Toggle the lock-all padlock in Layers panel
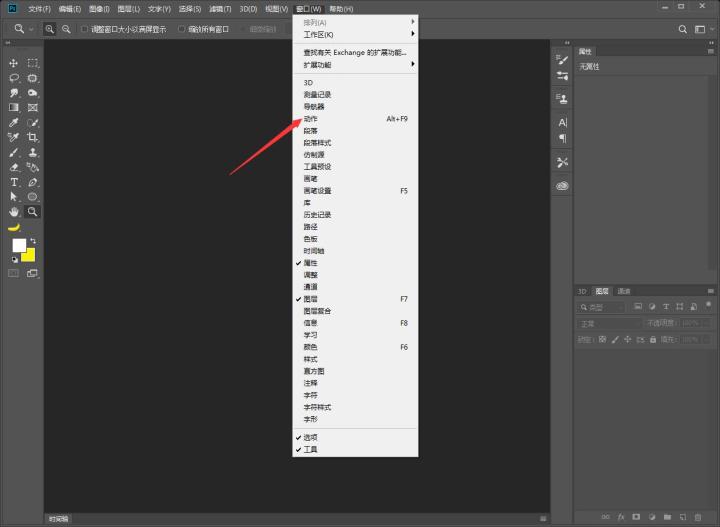 [653, 339]
